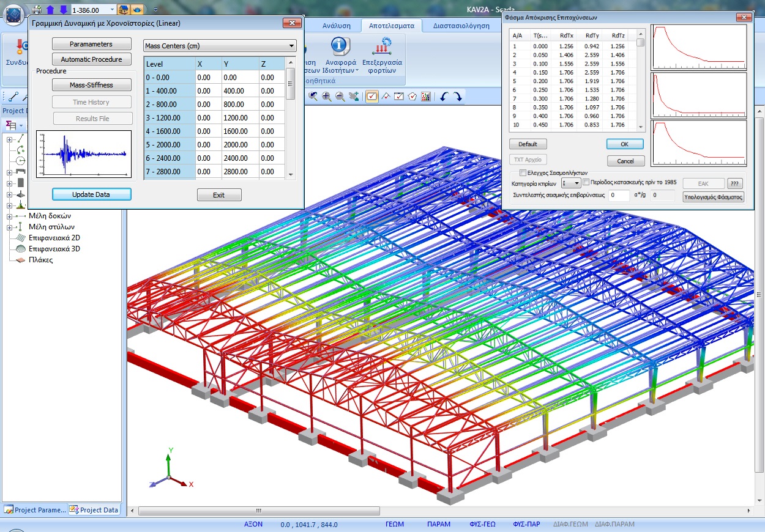Screen dimensions: 765x532
Task: Click the zoom out magnifier icon
Action: pyautogui.click(x=340, y=96)
